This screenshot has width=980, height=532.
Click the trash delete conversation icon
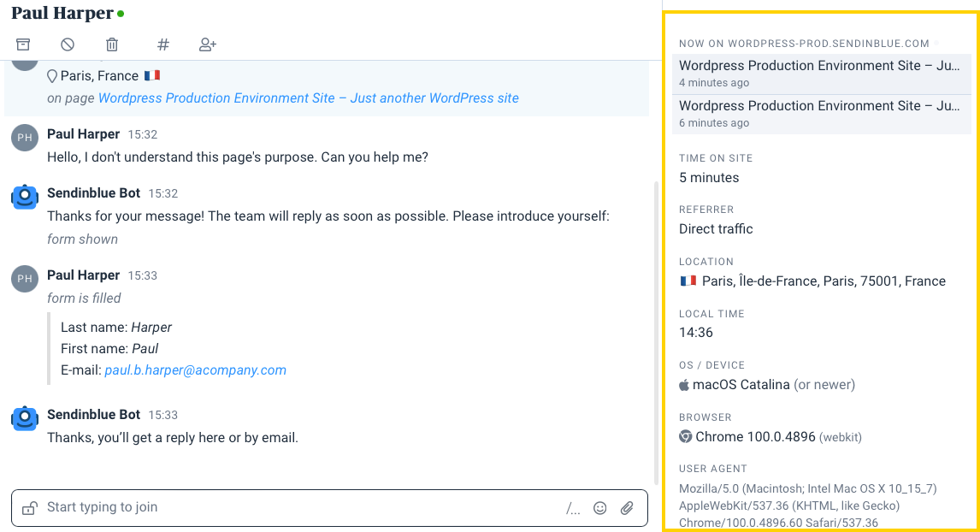[x=112, y=44]
